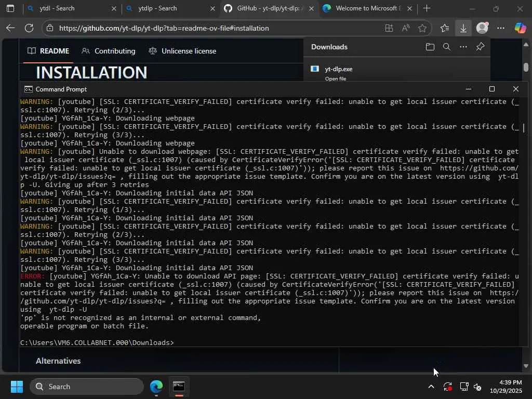Open the Edge tab actions menu icon
Image resolution: width=532 pixels, height=399 pixels.
click(10, 8)
